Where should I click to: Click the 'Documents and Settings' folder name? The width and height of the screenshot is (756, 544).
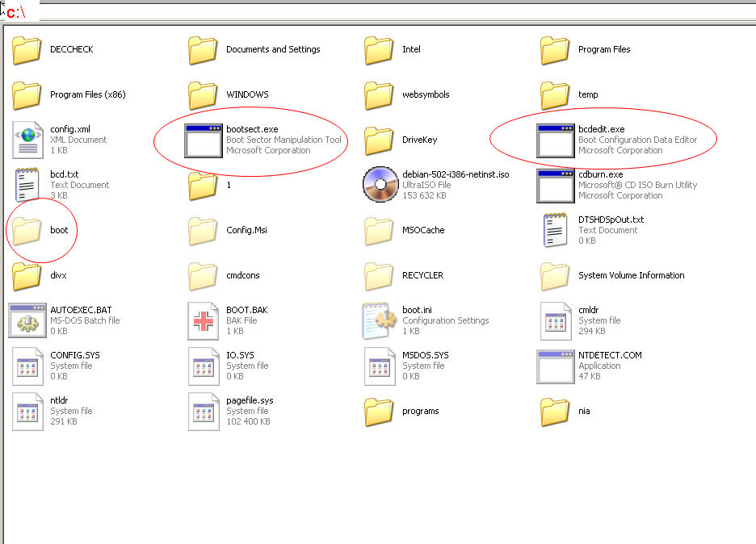pyautogui.click(x=273, y=49)
